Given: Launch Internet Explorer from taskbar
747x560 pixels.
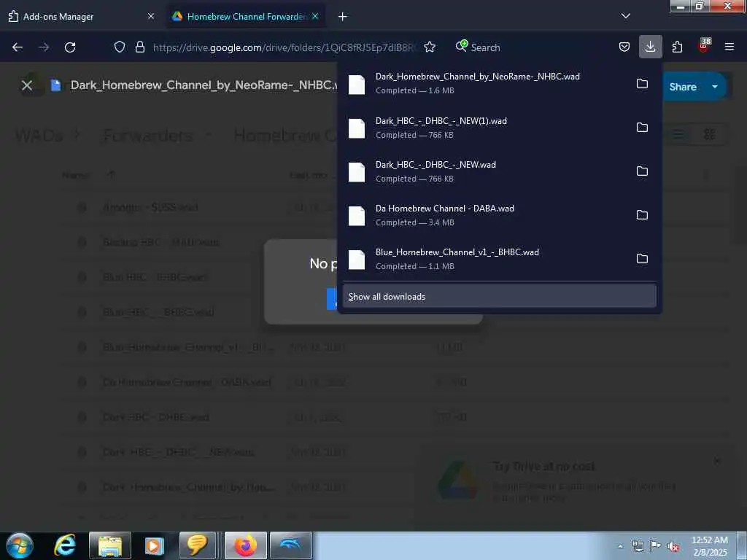Looking at the screenshot, I should tap(65, 545).
